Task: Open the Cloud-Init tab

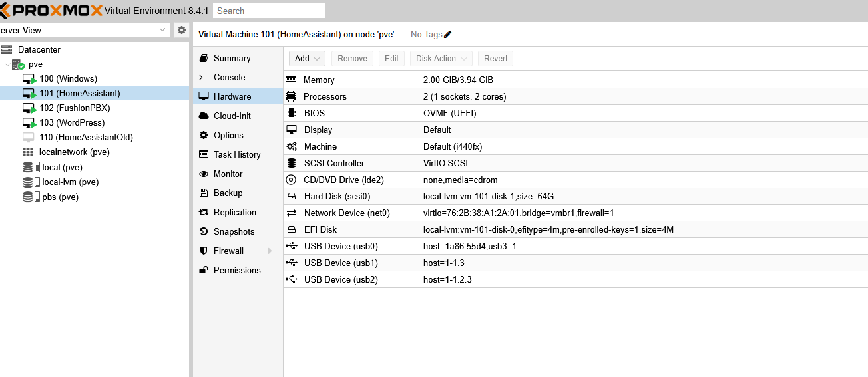Action: pos(238,116)
